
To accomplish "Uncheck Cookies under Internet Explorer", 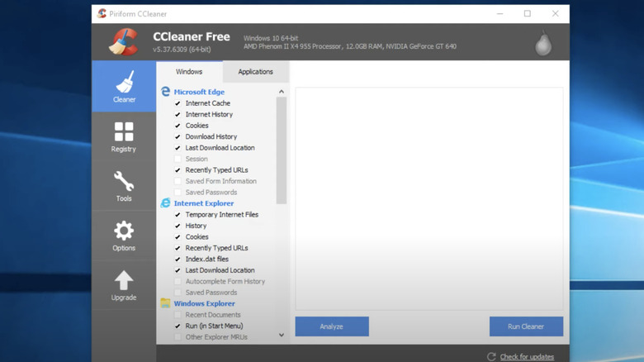I will click(x=178, y=237).
